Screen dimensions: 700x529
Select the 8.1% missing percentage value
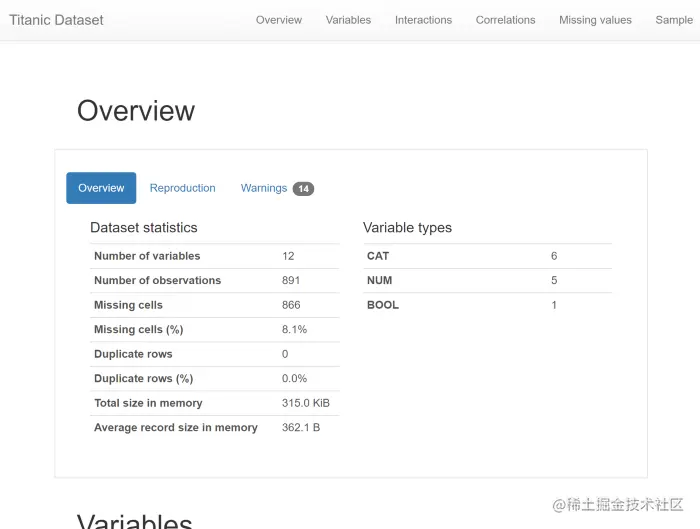tap(294, 329)
